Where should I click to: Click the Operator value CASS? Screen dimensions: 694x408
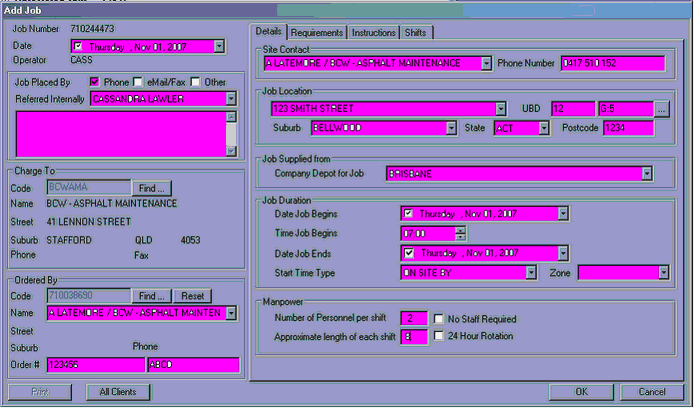pos(81,60)
